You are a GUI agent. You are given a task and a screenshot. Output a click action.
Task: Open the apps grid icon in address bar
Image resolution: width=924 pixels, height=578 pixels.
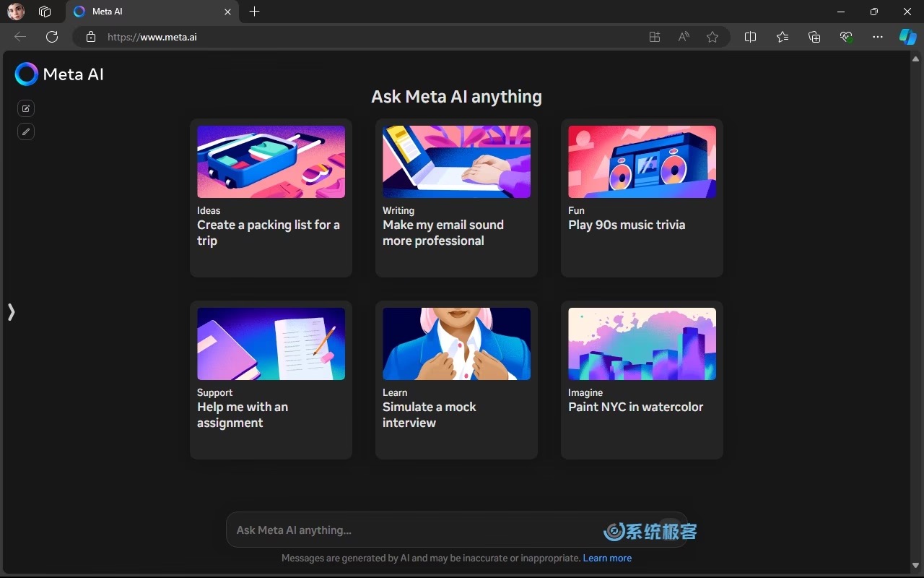click(x=655, y=37)
